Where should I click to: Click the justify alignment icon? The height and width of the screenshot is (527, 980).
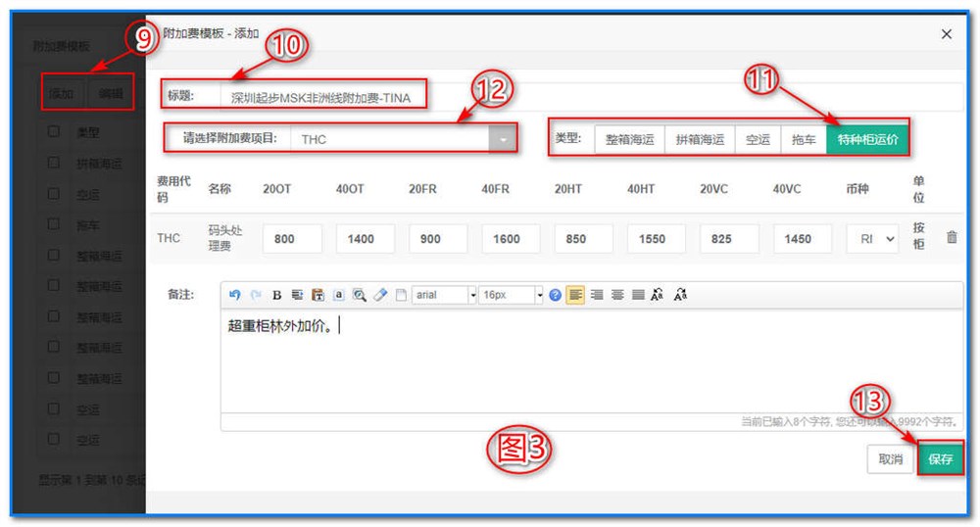pos(638,295)
